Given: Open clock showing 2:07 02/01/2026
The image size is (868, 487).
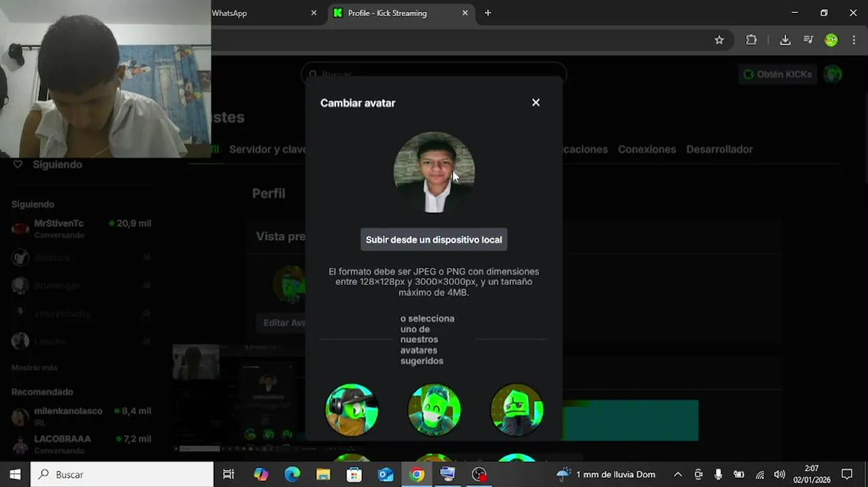Looking at the screenshot, I should pyautogui.click(x=811, y=474).
